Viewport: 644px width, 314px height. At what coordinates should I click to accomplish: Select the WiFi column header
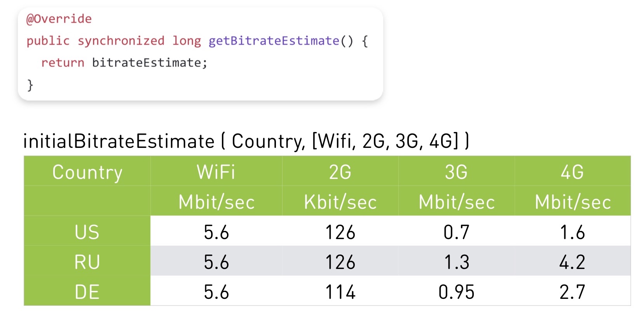[216, 172]
